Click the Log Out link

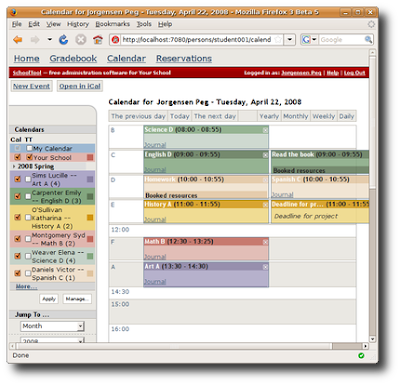[355, 73]
